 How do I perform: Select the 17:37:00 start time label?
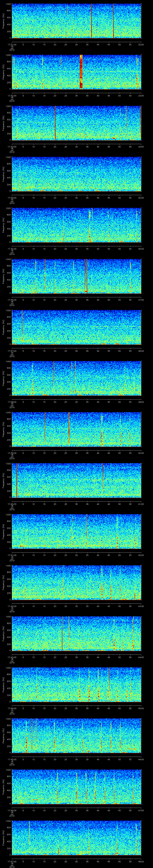click(x=12, y=351)
